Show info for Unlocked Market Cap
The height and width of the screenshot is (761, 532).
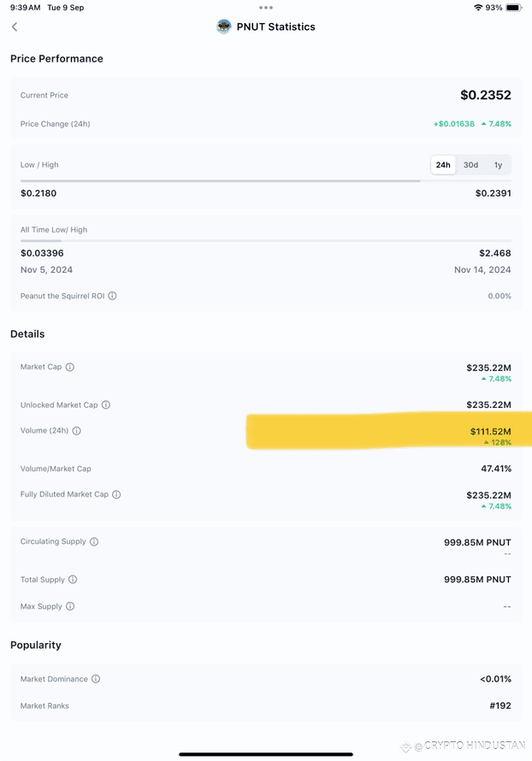point(106,404)
